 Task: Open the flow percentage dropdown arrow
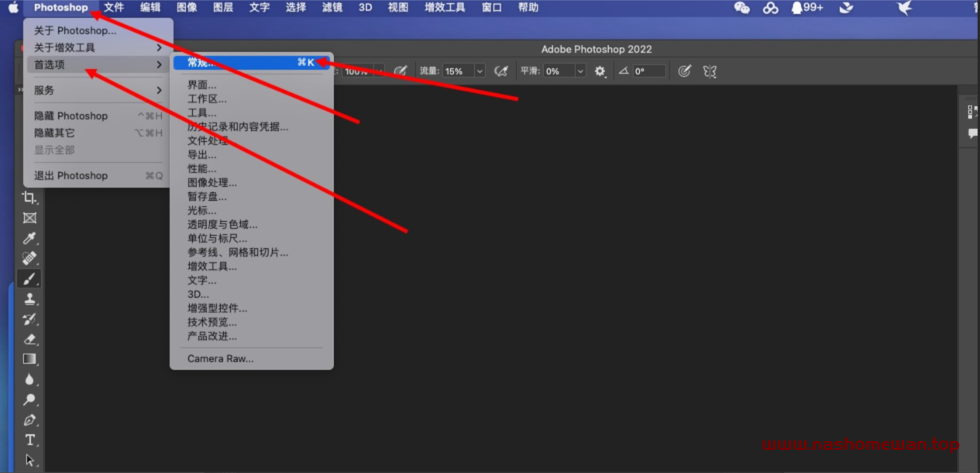(480, 71)
